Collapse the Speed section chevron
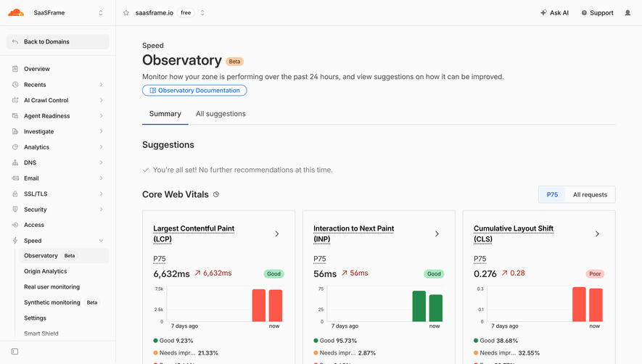 101,241
